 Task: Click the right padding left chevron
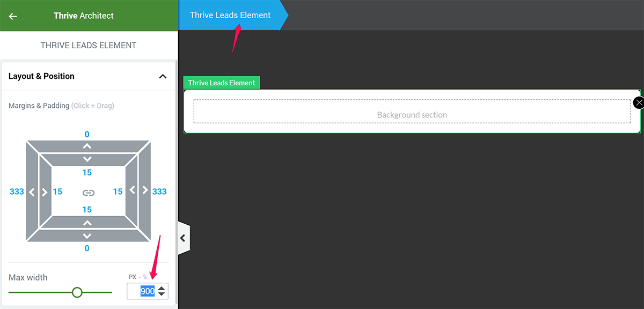point(132,190)
